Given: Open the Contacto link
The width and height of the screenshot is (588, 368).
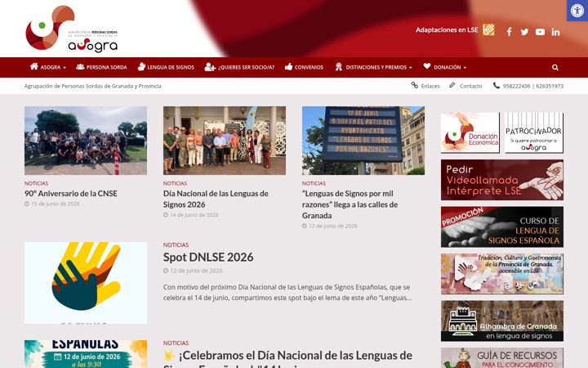Looking at the screenshot, I should coord(471,86).
